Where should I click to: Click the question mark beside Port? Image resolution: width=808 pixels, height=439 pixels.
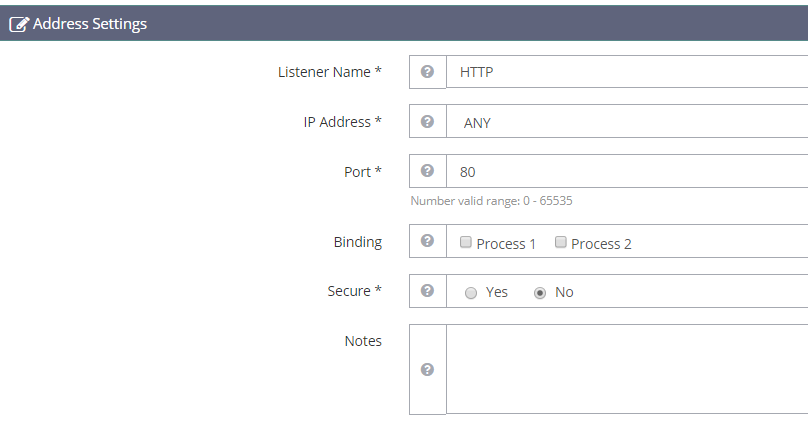(427, 171)
